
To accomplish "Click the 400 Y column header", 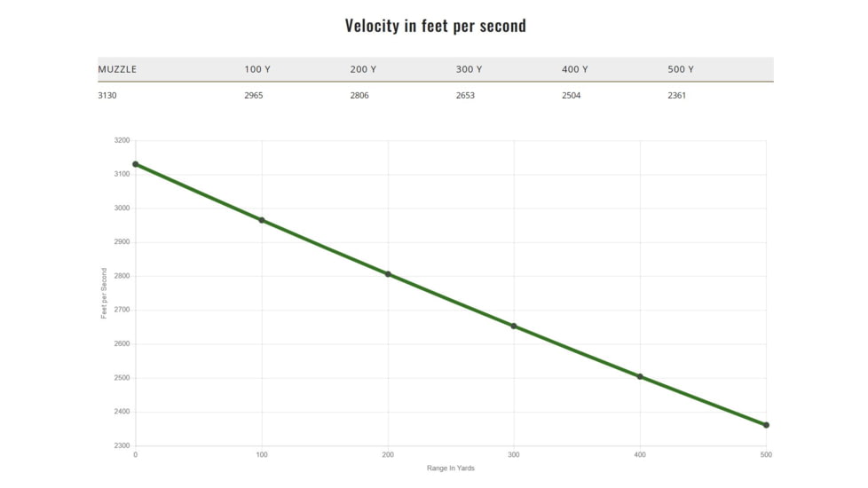I will tap(575, 69).
